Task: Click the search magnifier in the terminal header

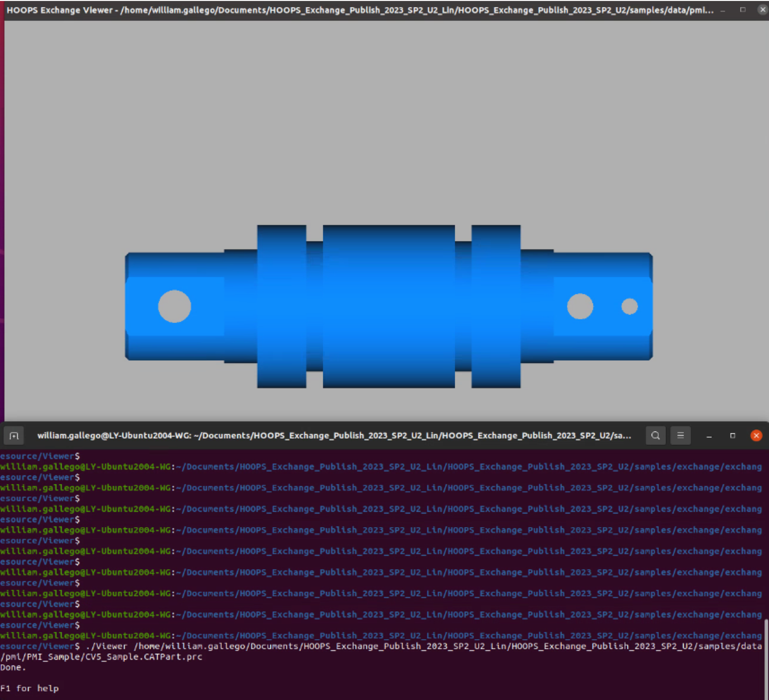Action: [x=655, y=435]
